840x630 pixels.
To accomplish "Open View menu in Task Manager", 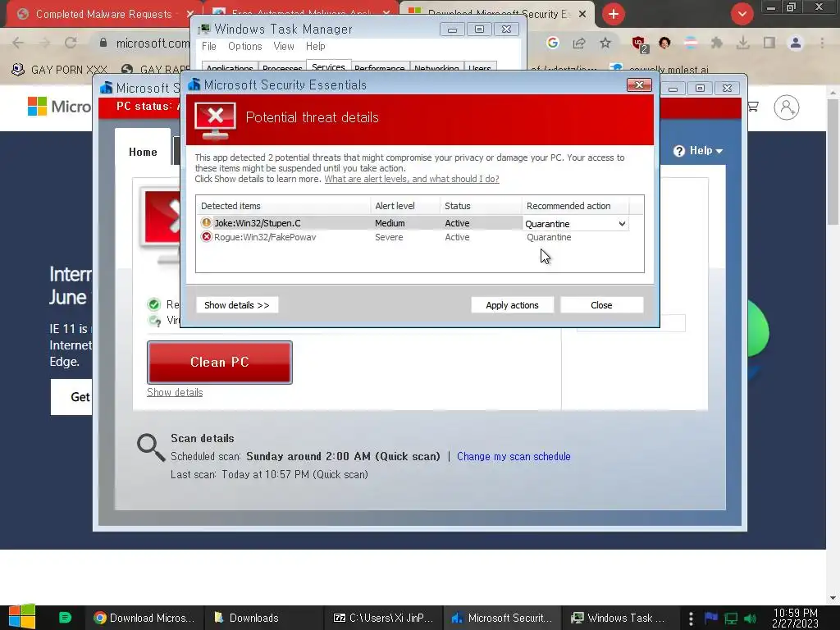I will 283,47.
